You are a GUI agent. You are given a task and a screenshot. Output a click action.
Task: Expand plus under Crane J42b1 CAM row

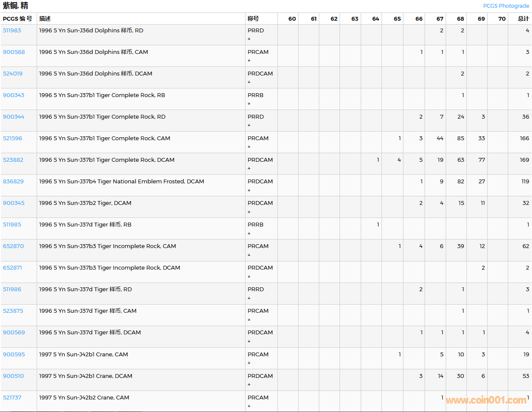point(249,363)
